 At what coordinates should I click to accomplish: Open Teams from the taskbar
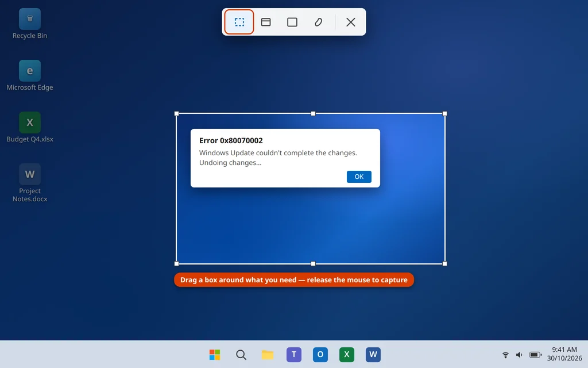[x=294, y=354]
